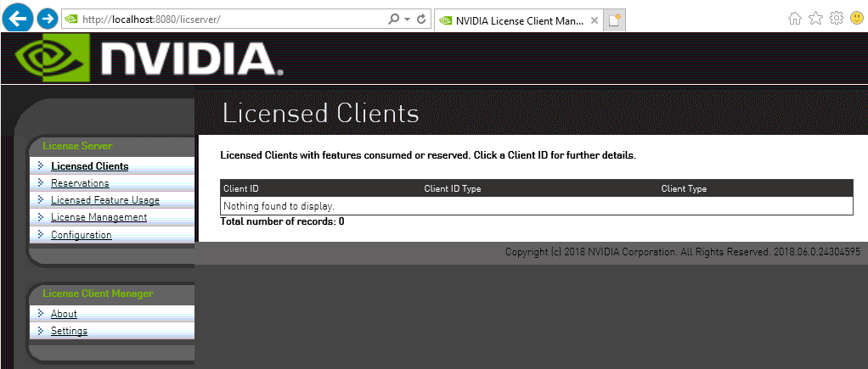Click the refresh icon in address bar
868x369 pixels.
click(421, 19)
